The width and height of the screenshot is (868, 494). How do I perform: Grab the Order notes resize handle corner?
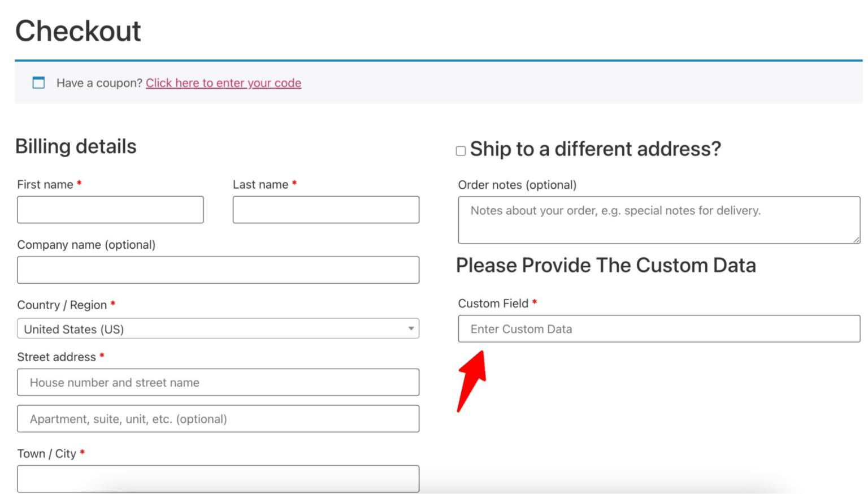tap(857, 240)
